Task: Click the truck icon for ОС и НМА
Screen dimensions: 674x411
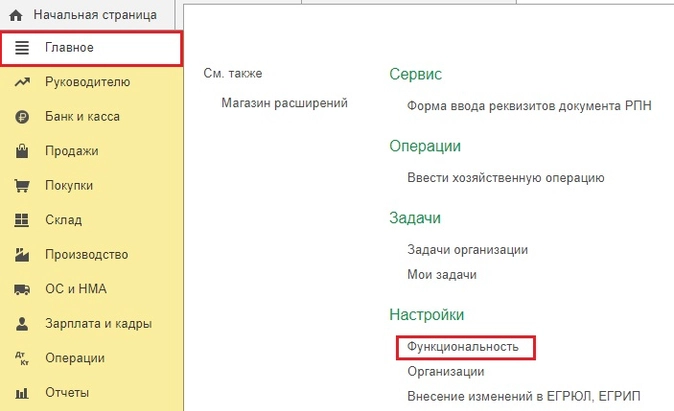Action: coord(21,290)
